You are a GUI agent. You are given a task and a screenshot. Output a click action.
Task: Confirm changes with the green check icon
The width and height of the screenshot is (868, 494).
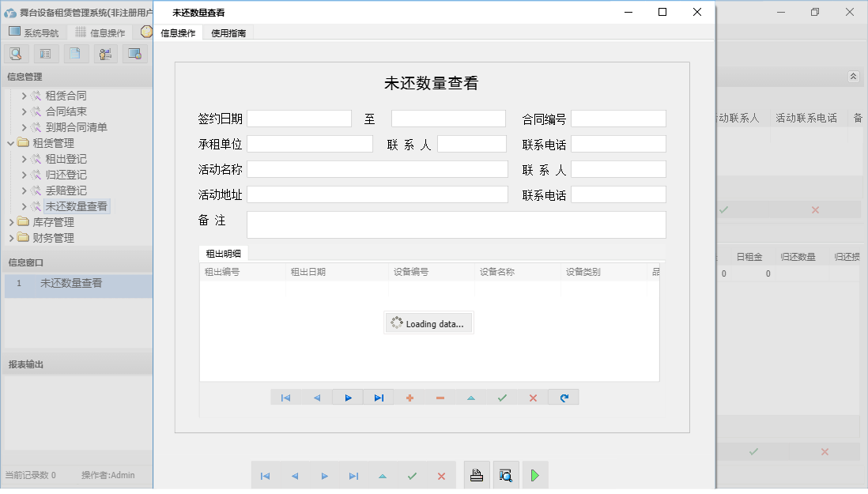click(x=502, y=398)
